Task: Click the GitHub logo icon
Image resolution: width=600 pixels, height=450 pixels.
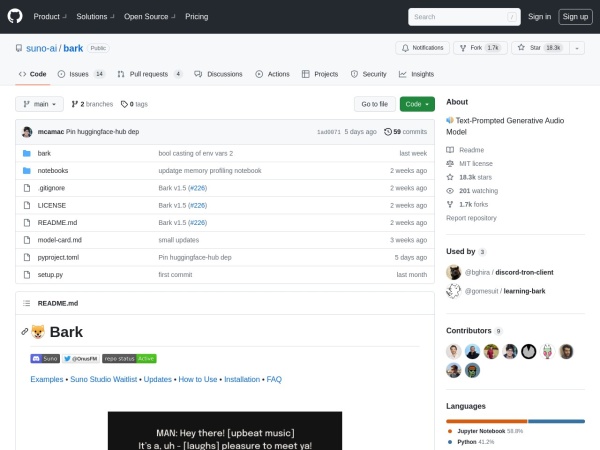Action: 15,16
